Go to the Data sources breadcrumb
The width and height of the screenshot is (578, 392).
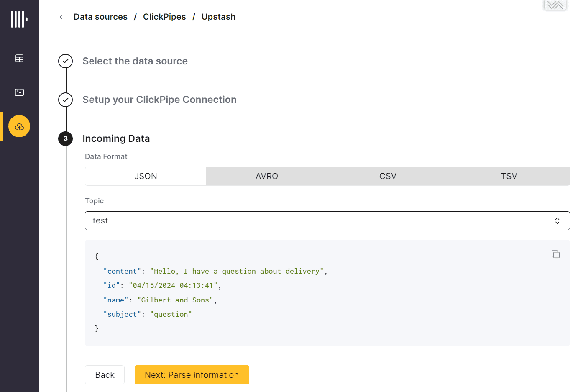100,17
